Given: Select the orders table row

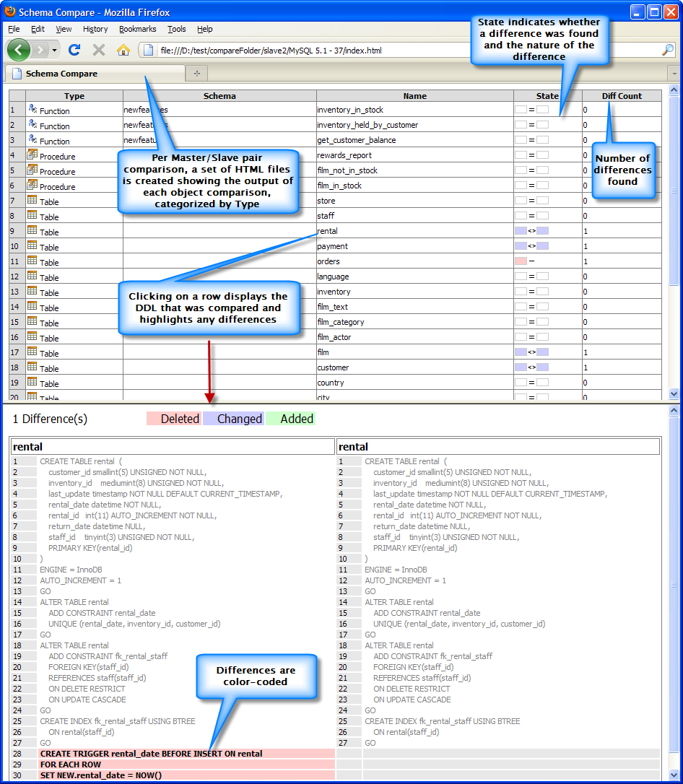Looking at the screenshot, I should [x=335, y=261].
